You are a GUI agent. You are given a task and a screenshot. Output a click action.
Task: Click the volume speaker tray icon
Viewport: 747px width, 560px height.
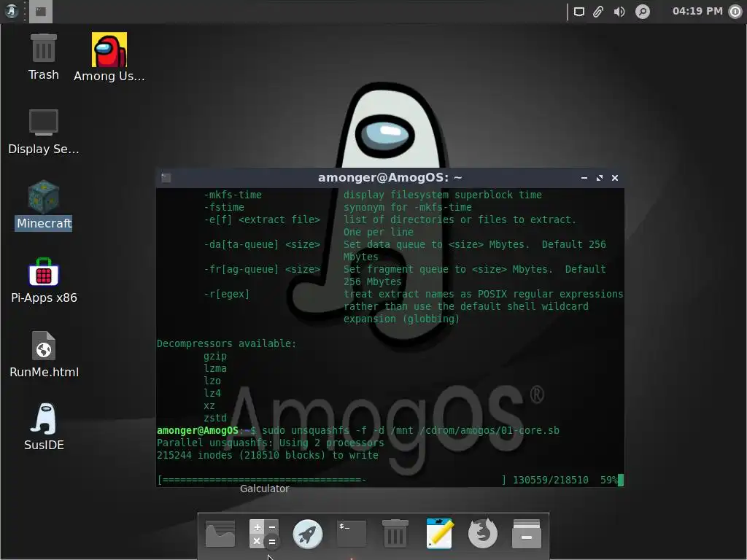(619, 12)
